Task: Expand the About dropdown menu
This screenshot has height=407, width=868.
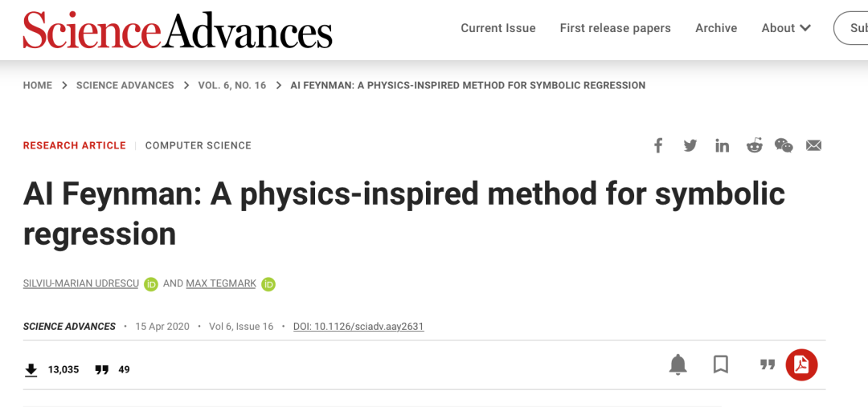Action: 786,28
